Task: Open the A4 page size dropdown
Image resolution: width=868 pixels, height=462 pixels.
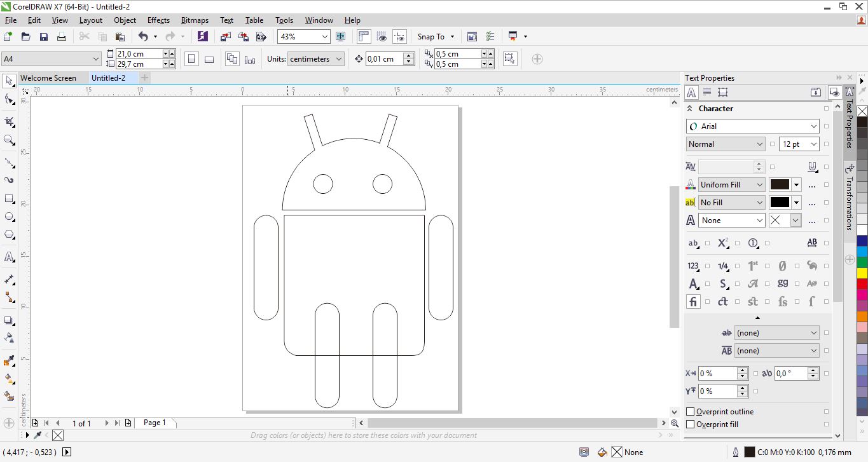Action: coord(96,59)
